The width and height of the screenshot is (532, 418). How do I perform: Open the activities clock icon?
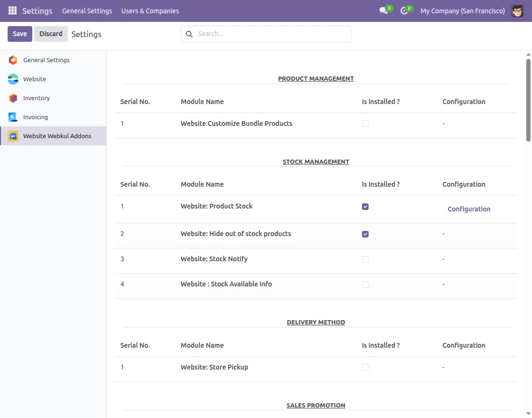coord(404,11)
